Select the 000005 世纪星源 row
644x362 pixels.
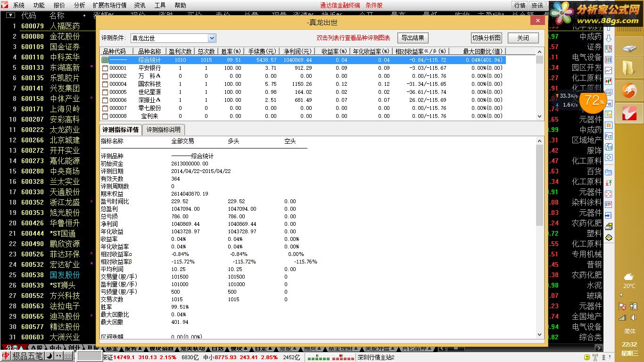(x=303, y=92)
